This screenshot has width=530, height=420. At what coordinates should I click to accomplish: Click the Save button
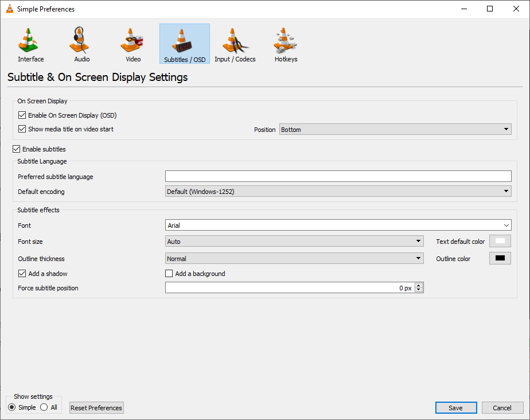tap(456, 408)
